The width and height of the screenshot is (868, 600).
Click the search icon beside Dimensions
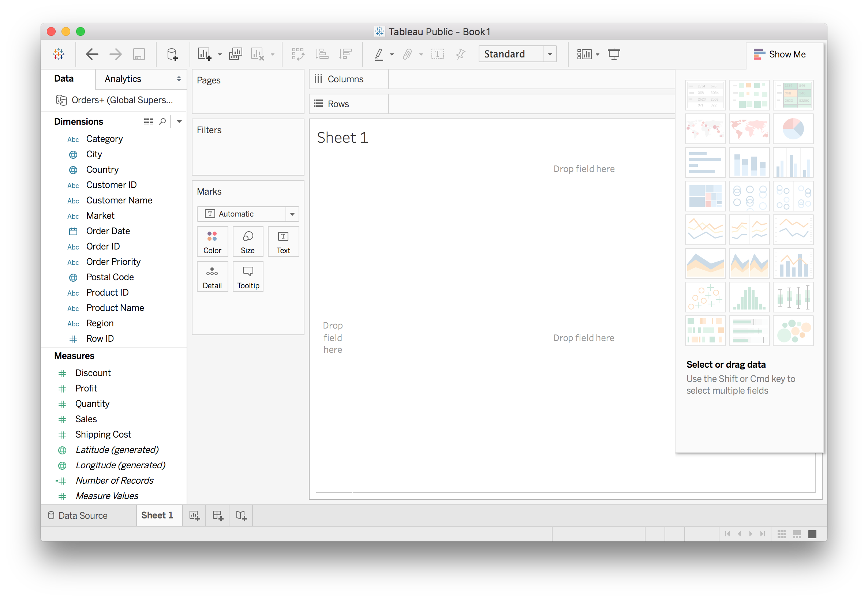click(x=162, y=121)
